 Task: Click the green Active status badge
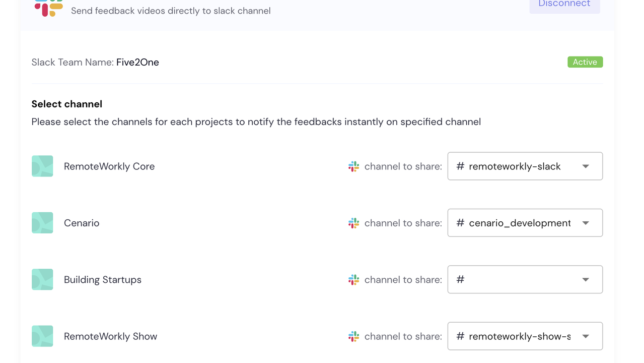[x=585, y=62]
